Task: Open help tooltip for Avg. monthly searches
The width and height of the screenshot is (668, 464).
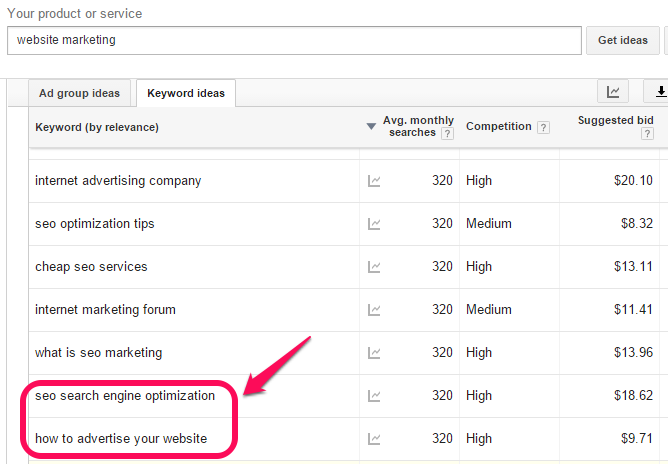Action: tap(447, 134)
